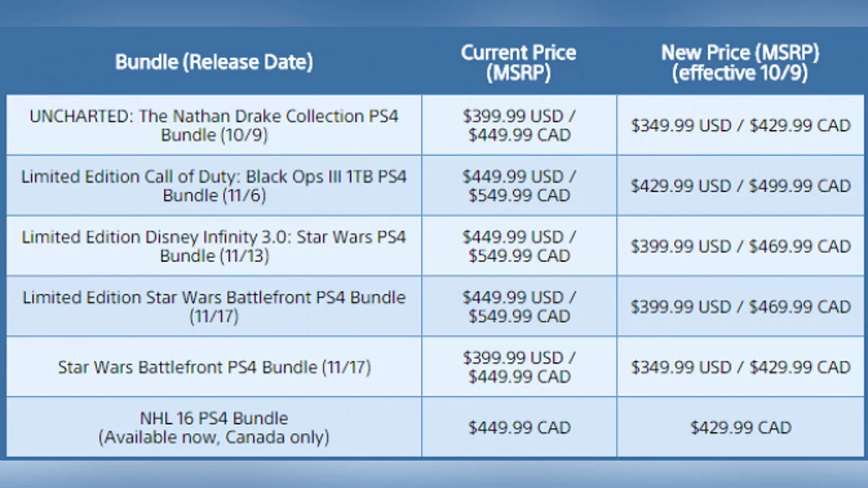Click the Limited Edition Star Wars Battlefront bundle name
The width and height of the screenshot is (868, 488).
214,307
